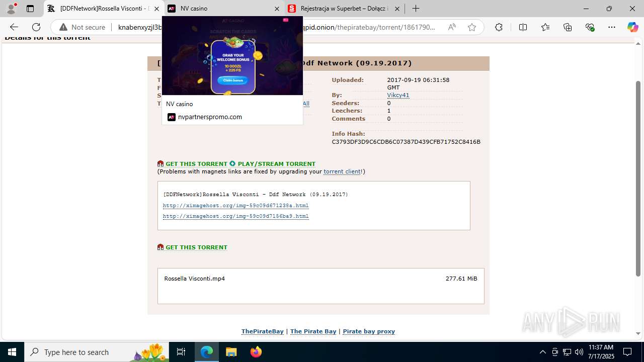
Task: Close the DDFNetwork tab
Action: click(156, 9)
